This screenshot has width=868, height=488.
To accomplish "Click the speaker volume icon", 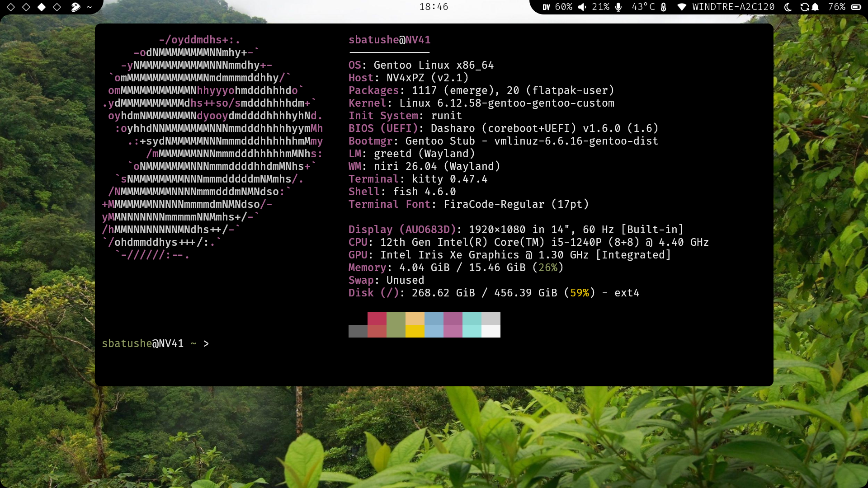I will click(x=582, y=7).
